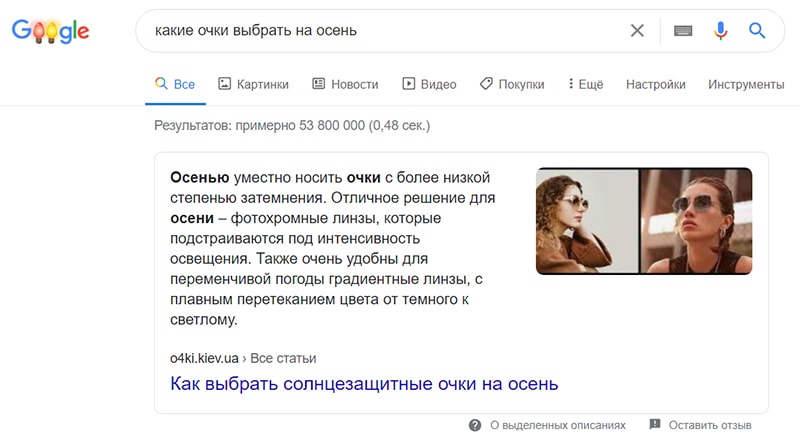Click the o4ki.kiev.ua breadcrumb
The width and height of the screenshot is (800, 444).
[204, 358]
